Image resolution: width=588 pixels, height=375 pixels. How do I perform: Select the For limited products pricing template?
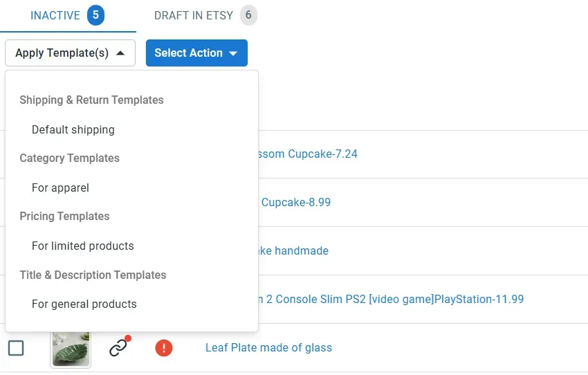click(x=83, y=246)
